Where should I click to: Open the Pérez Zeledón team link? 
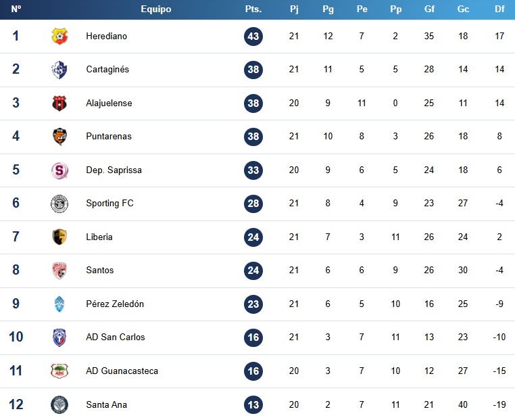115,304
